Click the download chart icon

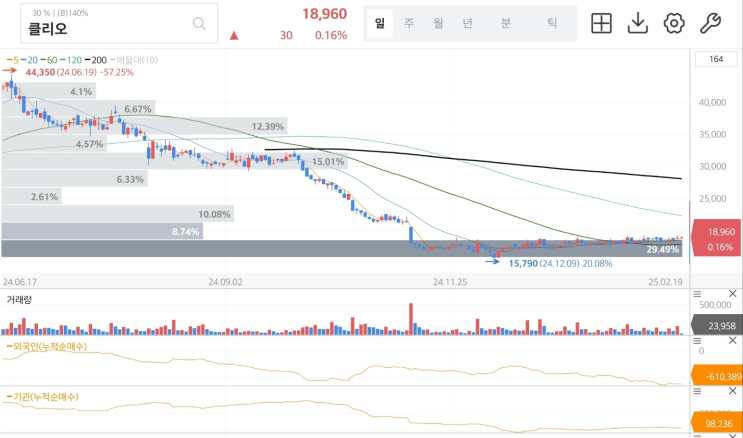[x=637, y=23]
